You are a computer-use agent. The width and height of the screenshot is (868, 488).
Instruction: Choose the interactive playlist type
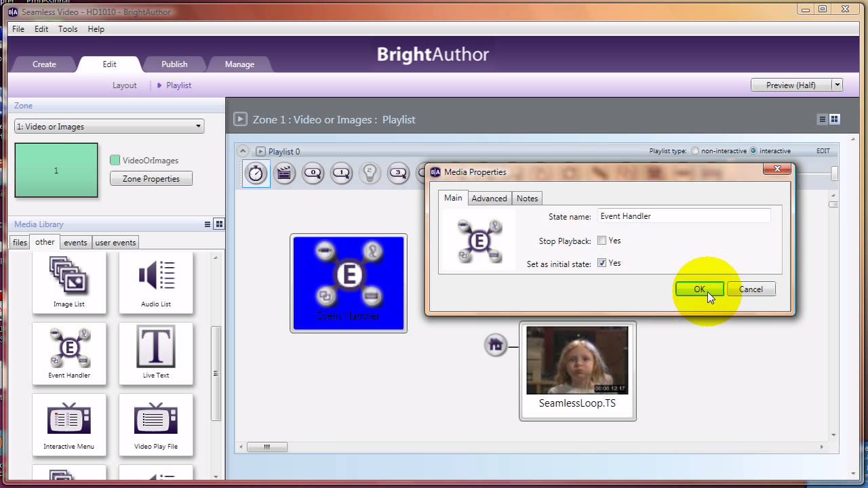(753, 151)
